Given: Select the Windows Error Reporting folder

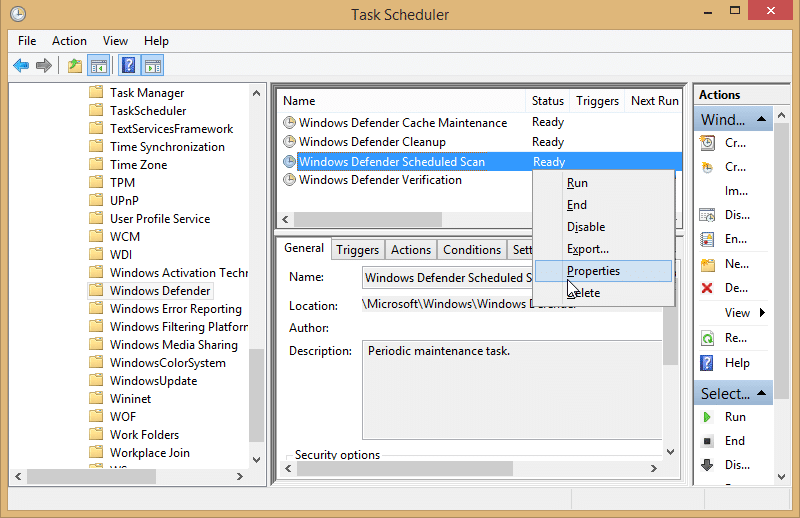Looking at the screenshot, I should [176, 309].
